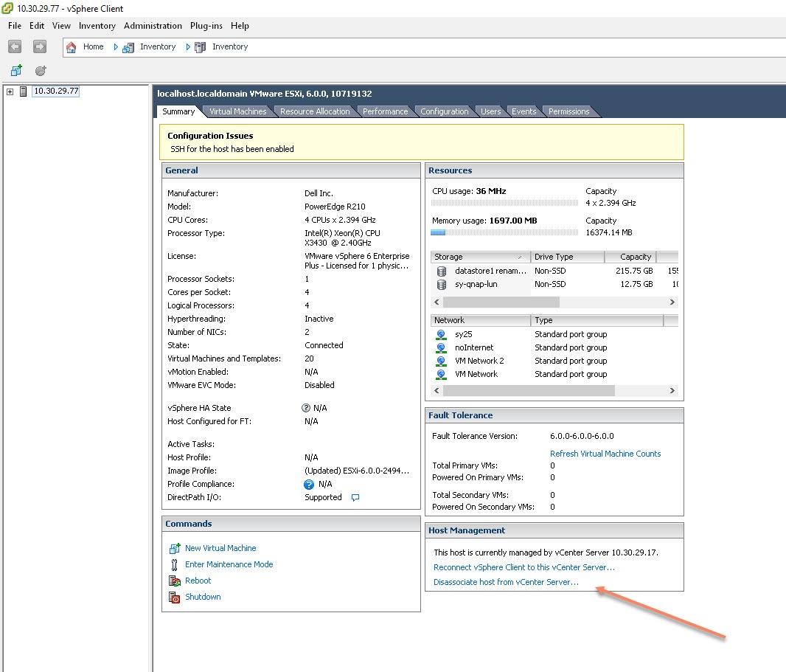The width and height of the screenshot is (786, 672).
Task: Click the back navigation arrow icon
Action: pos(15,46)
